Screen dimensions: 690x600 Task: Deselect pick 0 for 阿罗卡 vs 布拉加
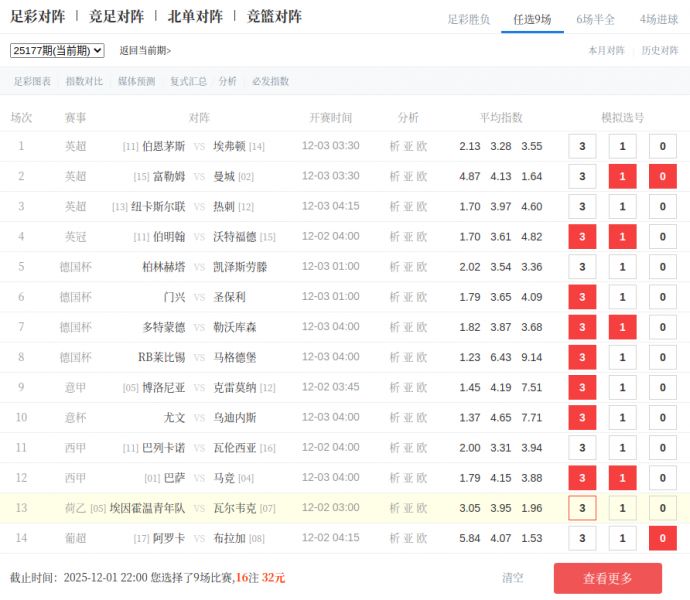662,538
